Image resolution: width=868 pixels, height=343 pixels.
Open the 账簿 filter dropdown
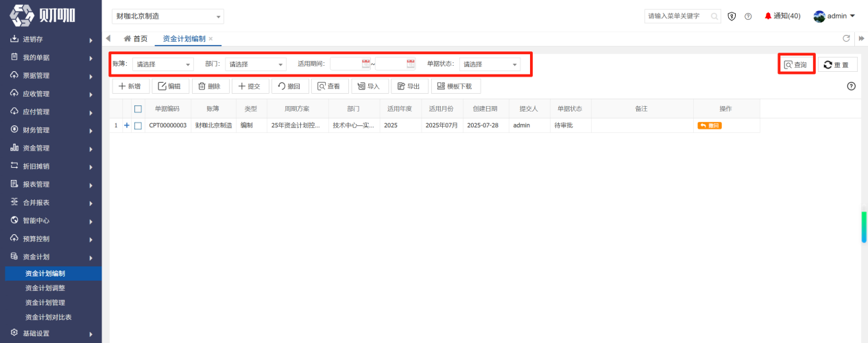(x=163, y=64)
